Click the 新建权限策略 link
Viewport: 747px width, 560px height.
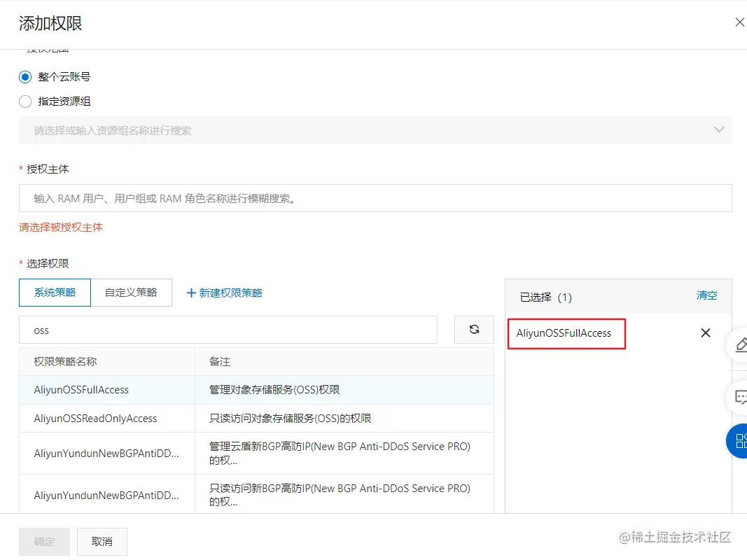point(225,293)
